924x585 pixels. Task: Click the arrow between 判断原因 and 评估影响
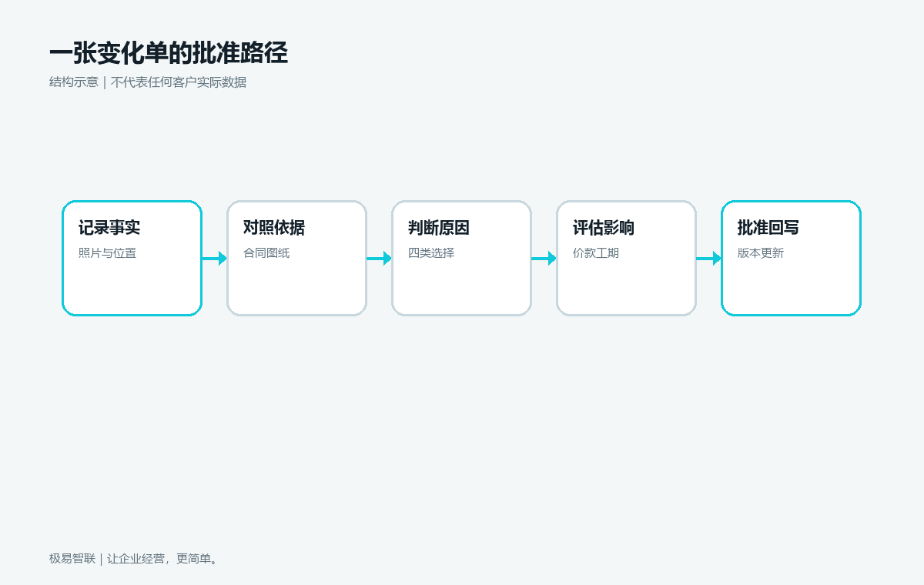(544, 259)
